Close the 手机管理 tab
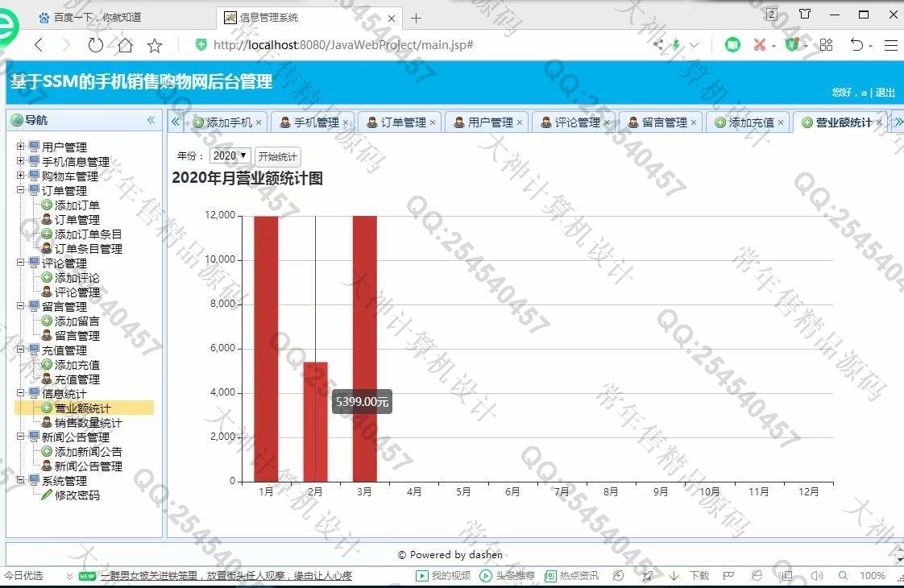 click(x=346, y=122)
